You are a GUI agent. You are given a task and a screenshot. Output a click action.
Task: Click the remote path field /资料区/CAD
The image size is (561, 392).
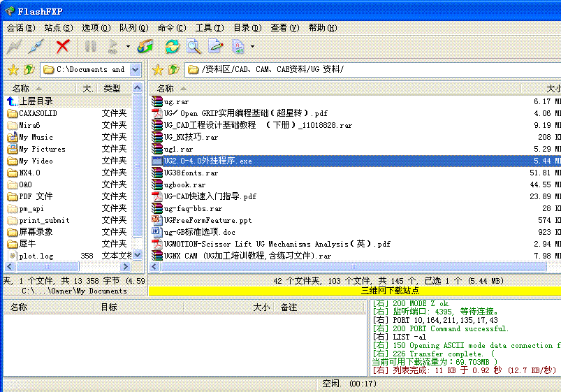[372, 69]
